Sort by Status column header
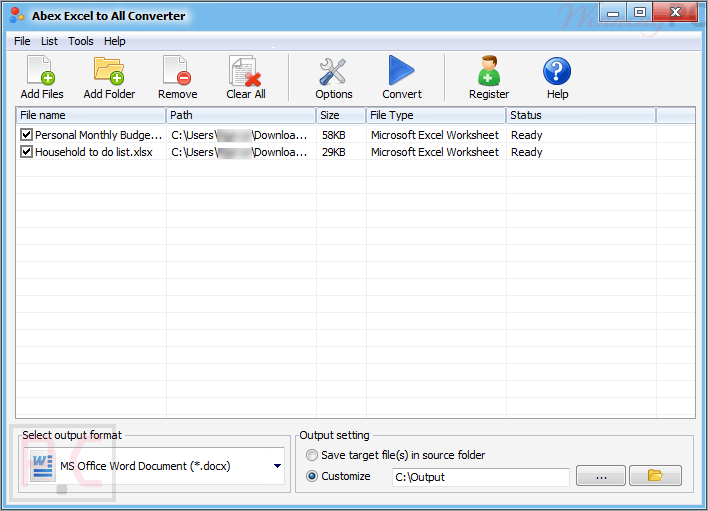The height and width of the screenshot is (511, 708). pyautogui.click(x=581, y=115)
